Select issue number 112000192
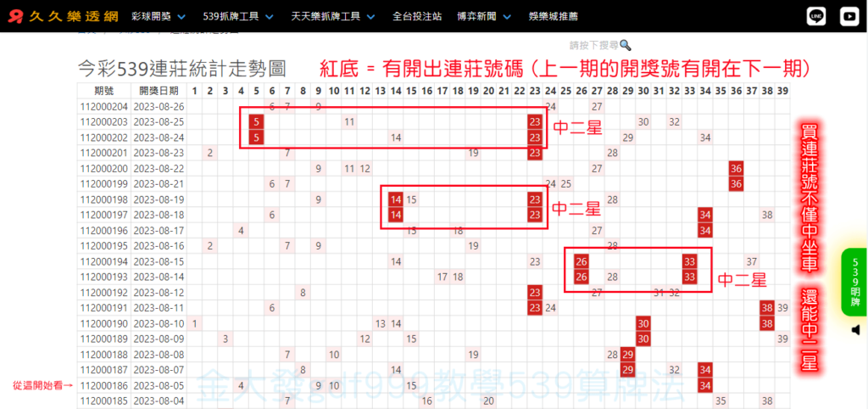Viewport: 868px width, 409px height. coord(103,292)
